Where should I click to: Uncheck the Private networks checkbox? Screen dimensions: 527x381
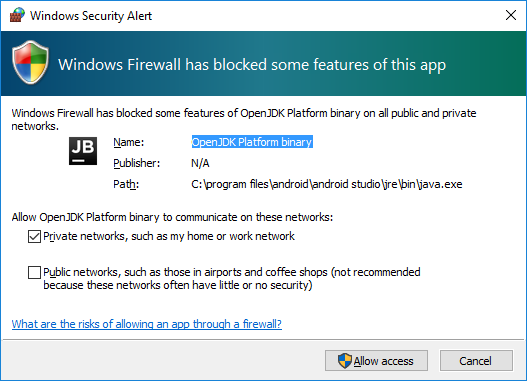[x=34, y=237]
